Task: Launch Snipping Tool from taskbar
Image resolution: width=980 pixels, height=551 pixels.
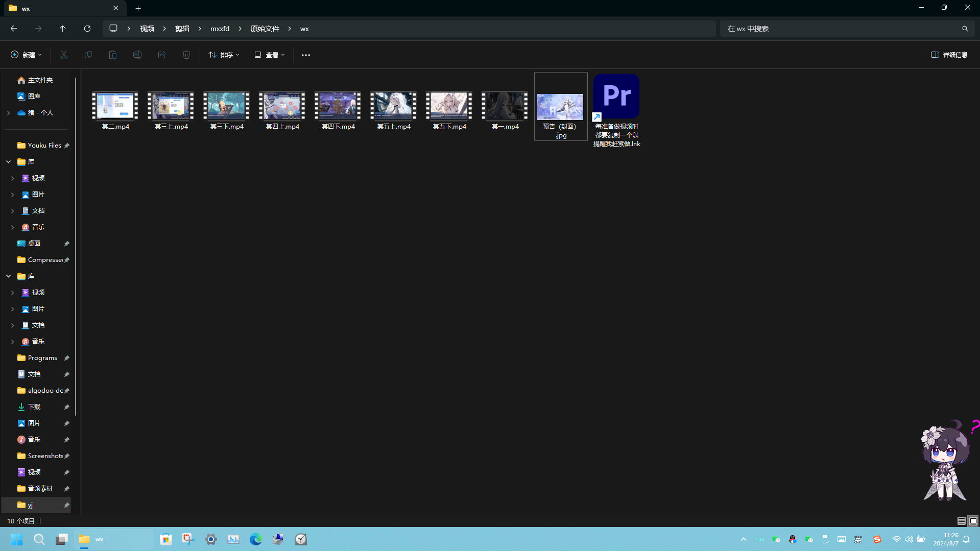Action: point(188,539)
